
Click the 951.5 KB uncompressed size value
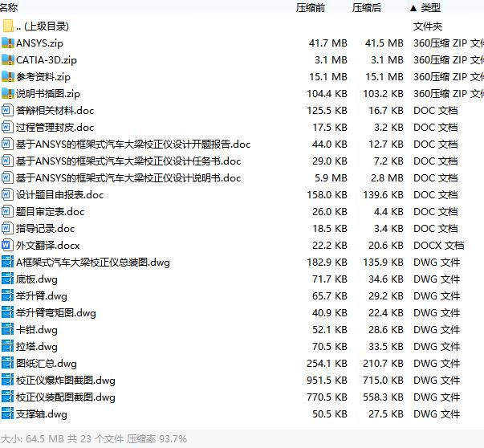coord(327,380)
